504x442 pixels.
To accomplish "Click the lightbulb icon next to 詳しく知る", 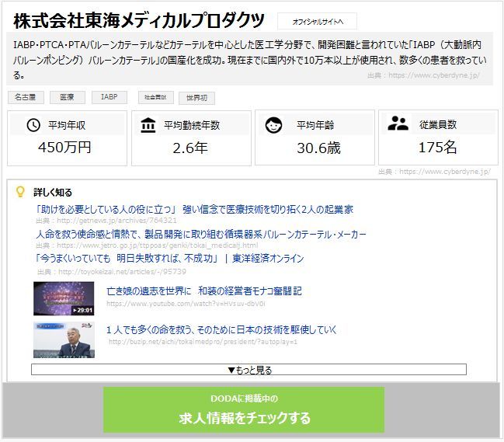I will tap(20, 192).
